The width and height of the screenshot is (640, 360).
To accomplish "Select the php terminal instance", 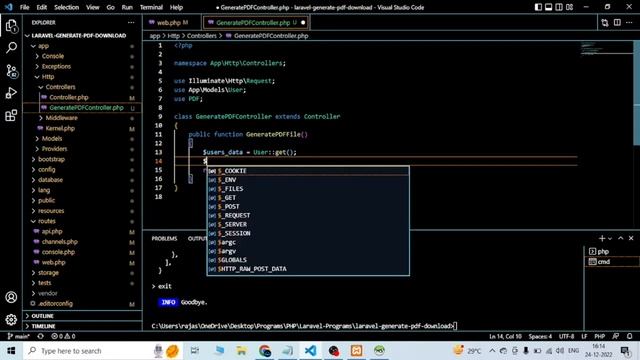I will [x=611, y=251].
